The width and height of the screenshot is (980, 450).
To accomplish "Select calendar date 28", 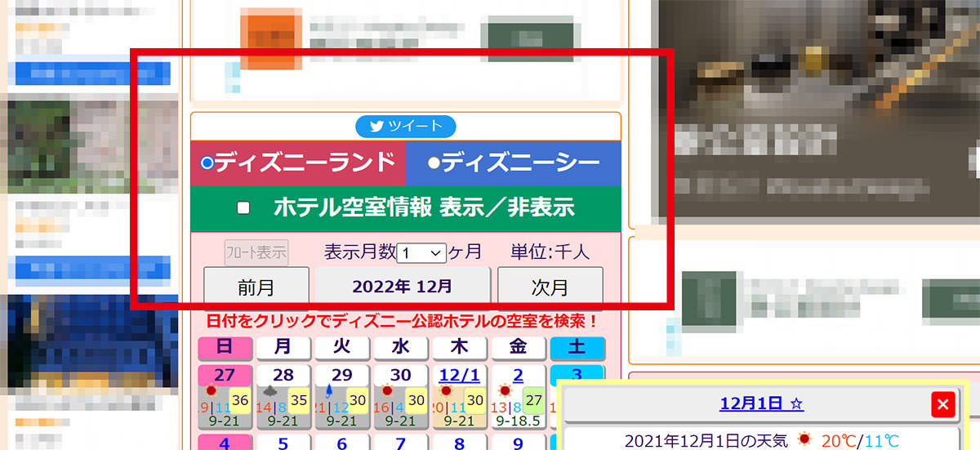I will click(x=283, y=375).
